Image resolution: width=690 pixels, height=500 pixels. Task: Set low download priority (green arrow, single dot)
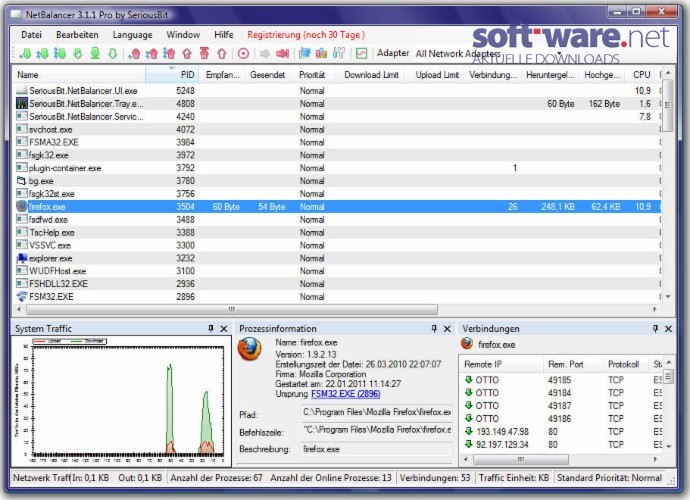pos(25,54)
